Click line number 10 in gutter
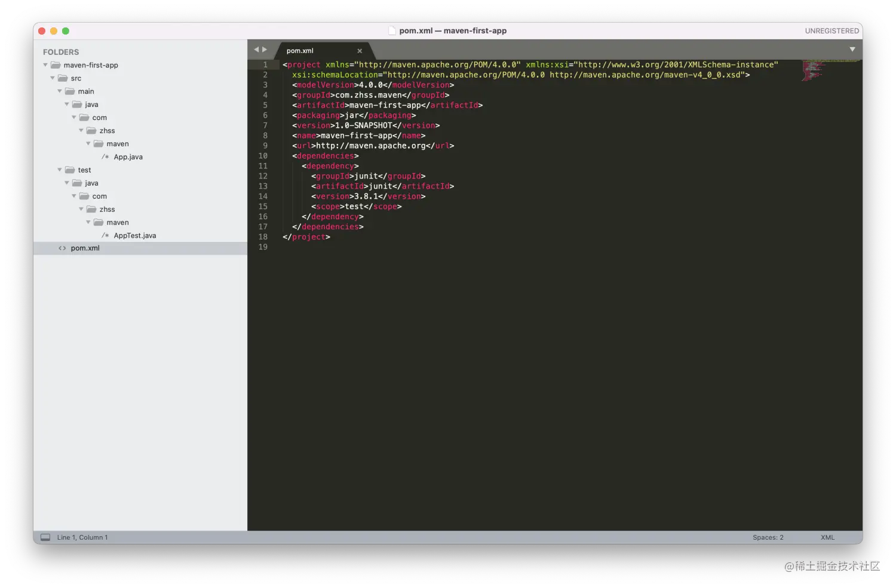 pos(263,156)
